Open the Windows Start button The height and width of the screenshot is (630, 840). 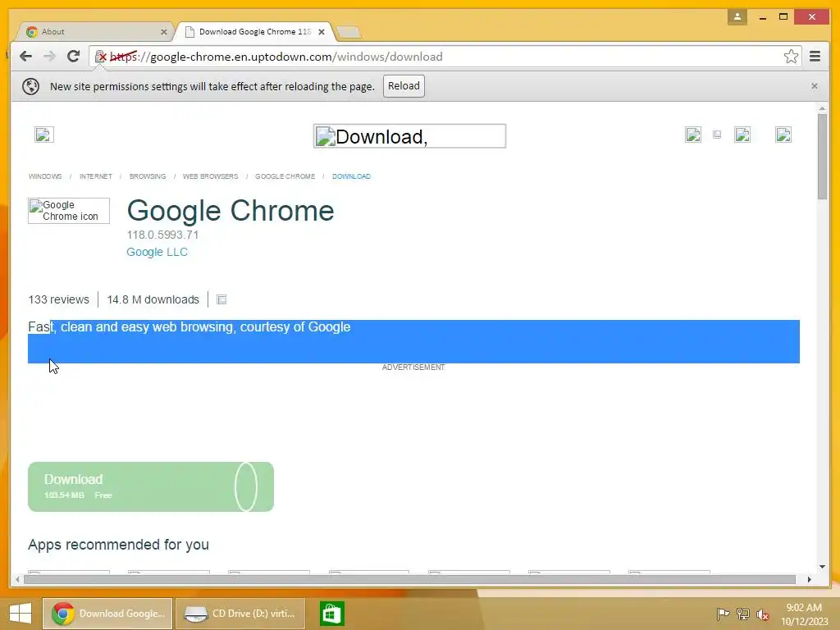(x=21, y=614)
